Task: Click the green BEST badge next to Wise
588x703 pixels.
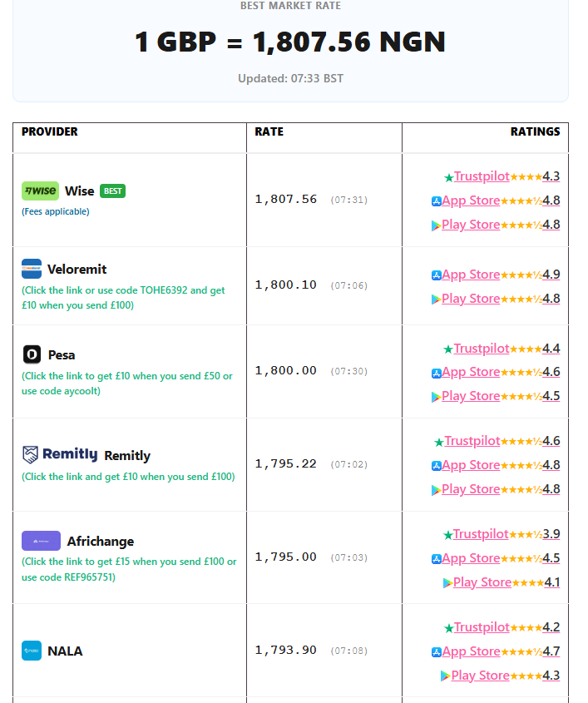Action: pos(112,191)
